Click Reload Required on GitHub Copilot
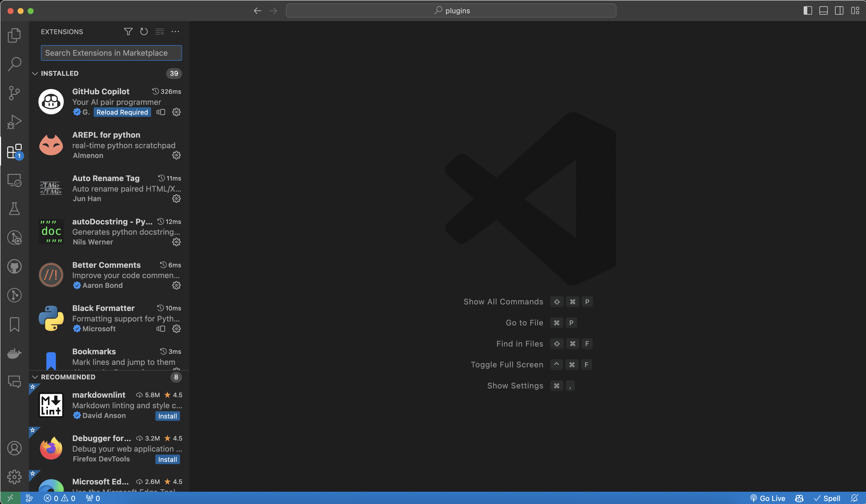The height and width of the screenshot is (504, 866). click(x=122, y=112)
